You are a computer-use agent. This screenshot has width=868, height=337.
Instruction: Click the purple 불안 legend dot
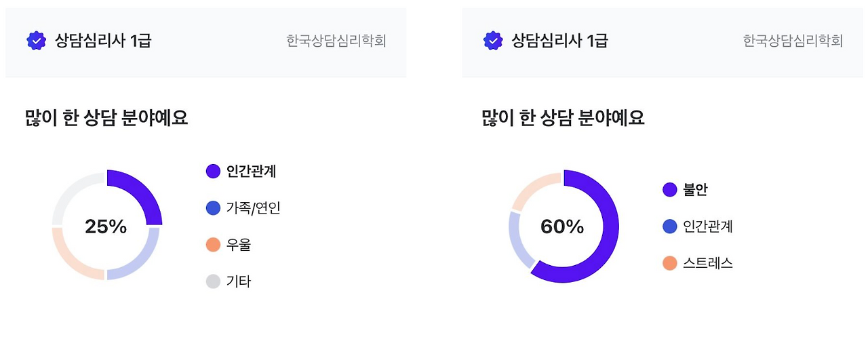(x=670, y=190)
